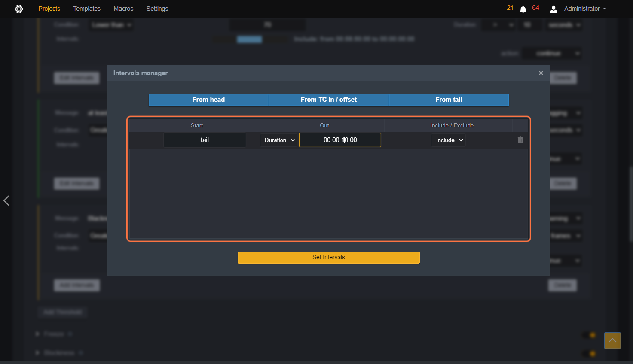This screenshot has height=364, width=633.
Task: Change the include/exclude dropdown value
Action: pyautogui.click(x=448, y=140)
